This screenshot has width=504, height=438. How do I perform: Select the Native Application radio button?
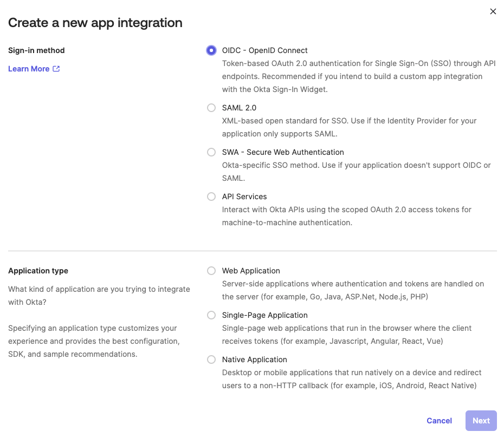tap(211, 359)
